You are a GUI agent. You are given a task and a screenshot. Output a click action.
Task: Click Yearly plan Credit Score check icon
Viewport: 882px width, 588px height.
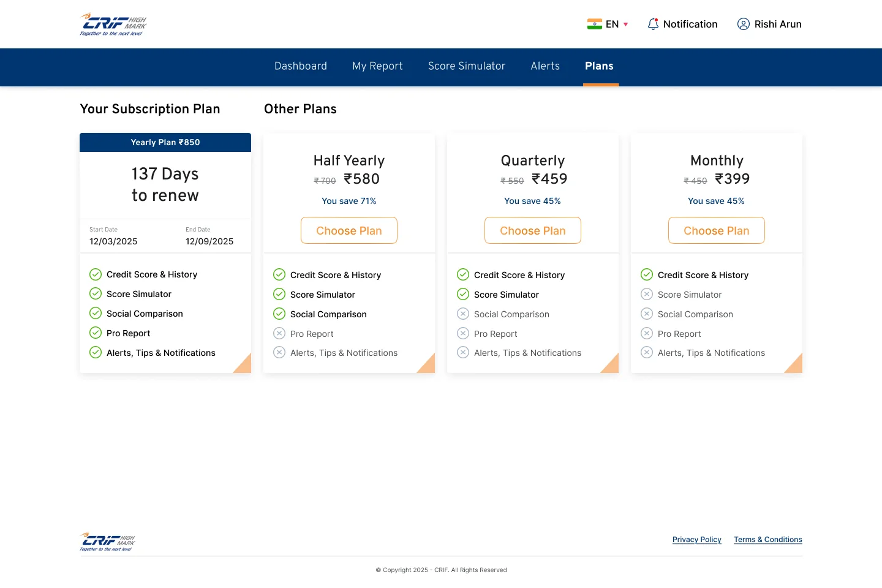pyautogui.click(x=96, y=274)
